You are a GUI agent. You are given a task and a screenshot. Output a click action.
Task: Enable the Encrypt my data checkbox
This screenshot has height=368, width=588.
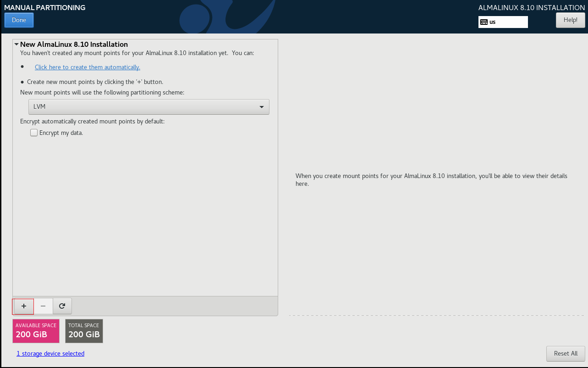click(34, 133)
